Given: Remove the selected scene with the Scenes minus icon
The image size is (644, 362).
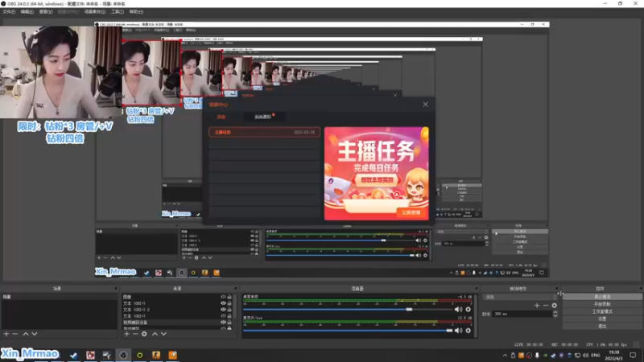Looking at the screenshot, I should [x=15, y=334].
